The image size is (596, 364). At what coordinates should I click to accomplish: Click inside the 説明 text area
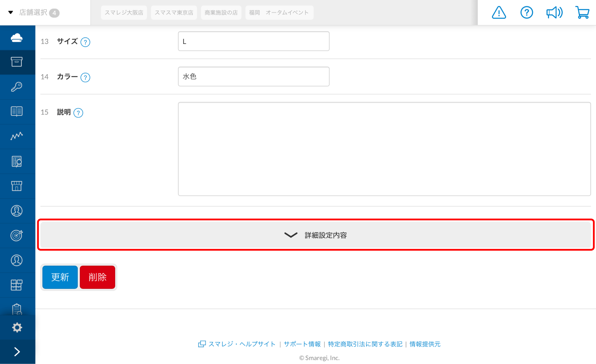(384, 149)
